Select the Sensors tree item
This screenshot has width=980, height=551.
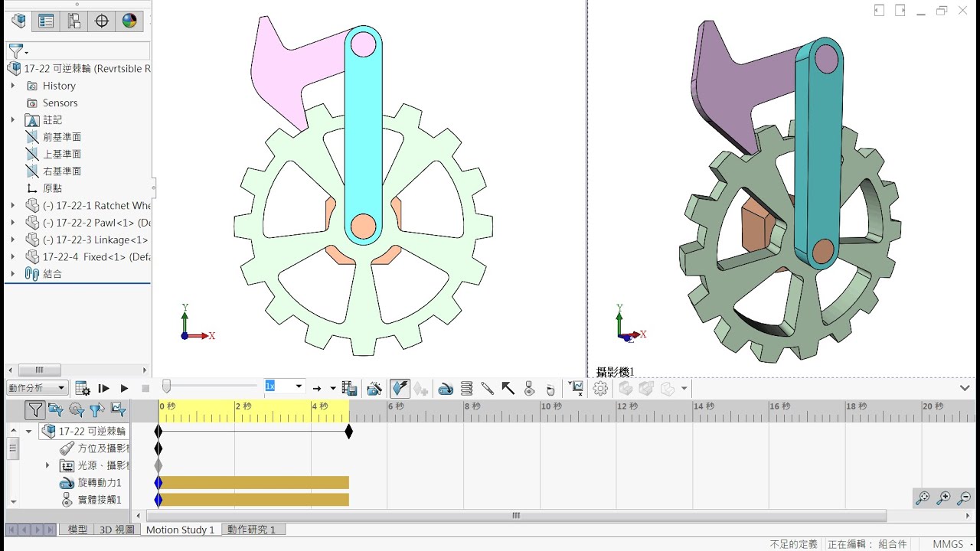[x=52, y=103]
